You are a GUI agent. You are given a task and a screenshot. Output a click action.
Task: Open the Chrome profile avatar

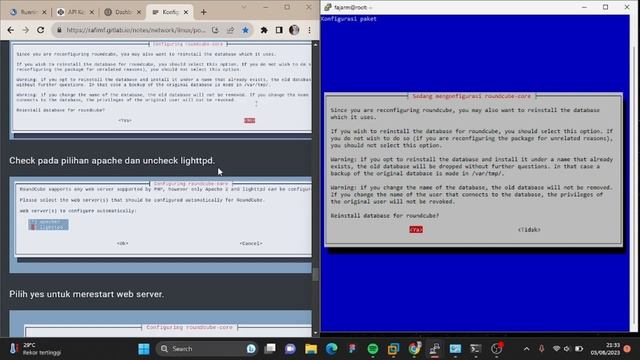(294, 30)
